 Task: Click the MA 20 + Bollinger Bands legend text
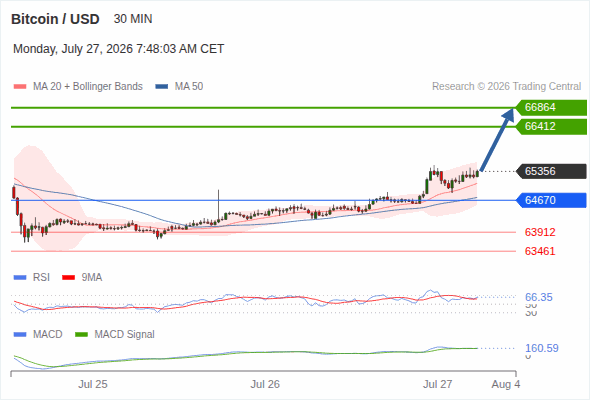point(88,87)
